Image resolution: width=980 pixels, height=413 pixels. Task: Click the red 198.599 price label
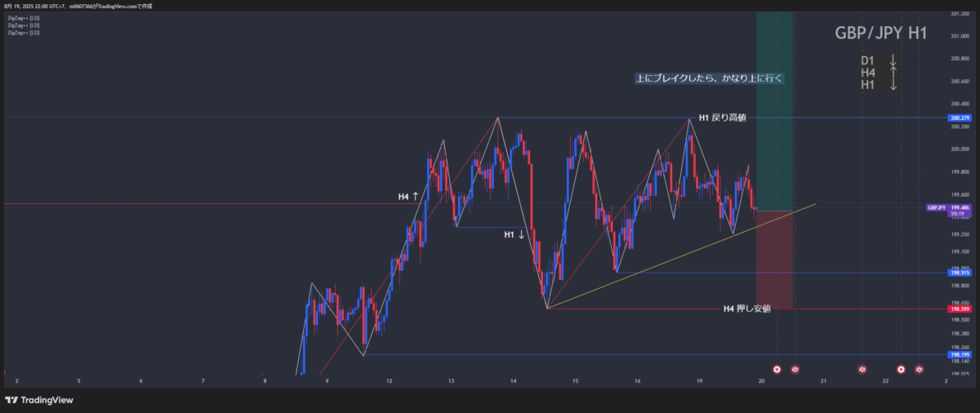point(960,309)
